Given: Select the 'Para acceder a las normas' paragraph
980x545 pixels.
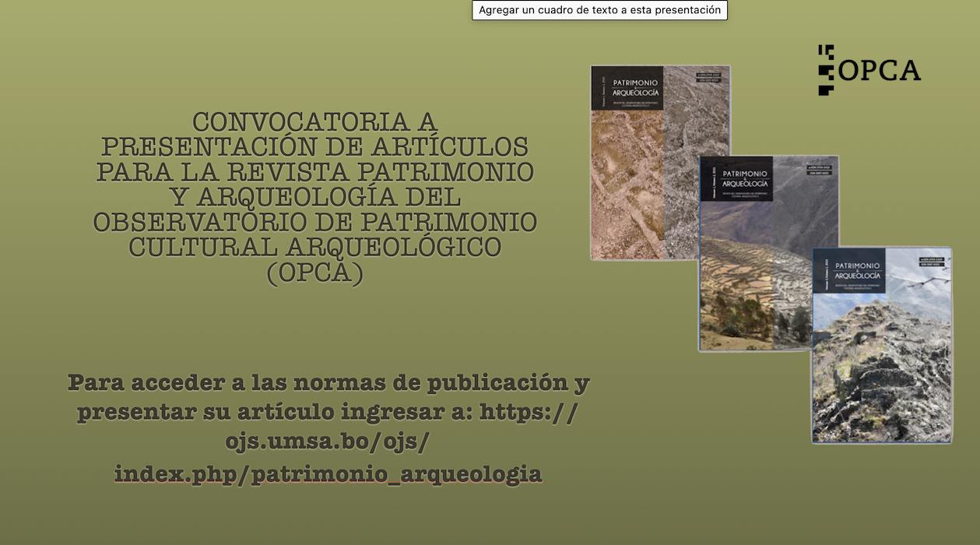Looking at the screenshot, I should click(x=328, y=427).
